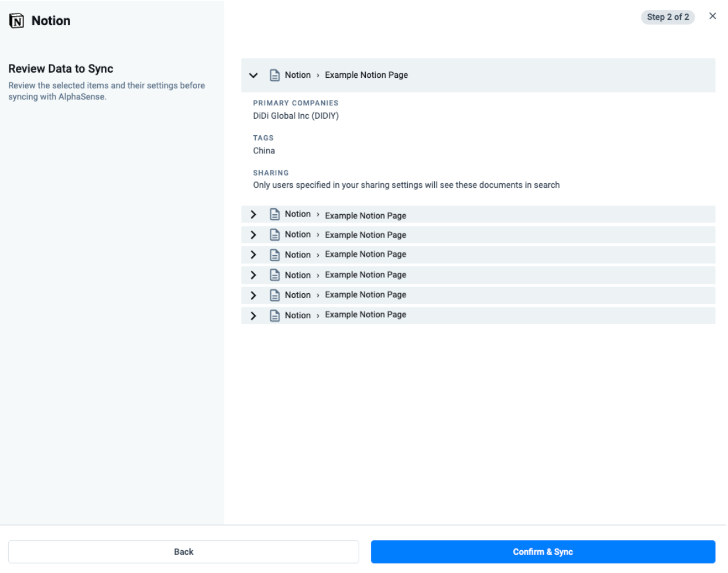Expand the third collapsed Notion page row
The width and height of the screenshot is (728, 573).
253,255
